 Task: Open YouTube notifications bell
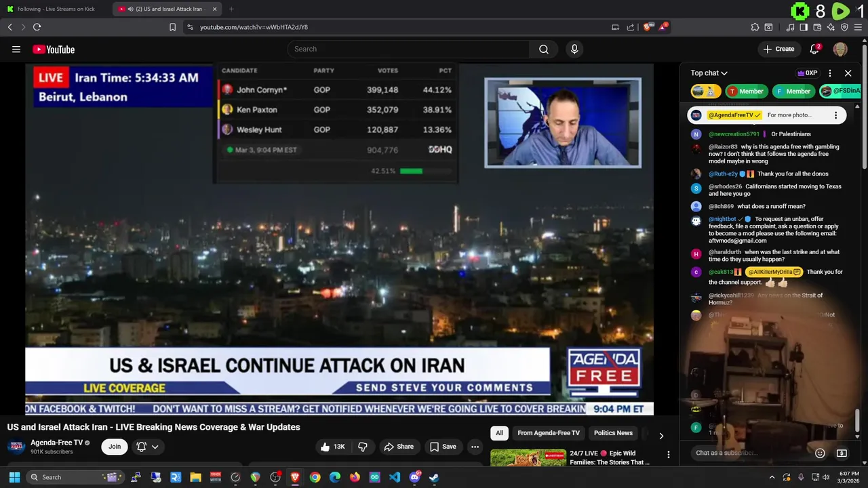[x=815, y=49]
